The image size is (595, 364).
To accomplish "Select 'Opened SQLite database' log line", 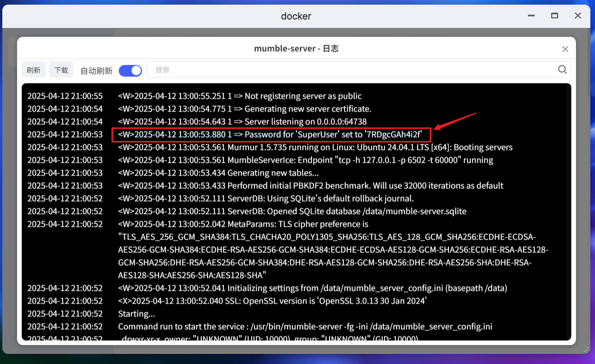I will tap(292, 211).
